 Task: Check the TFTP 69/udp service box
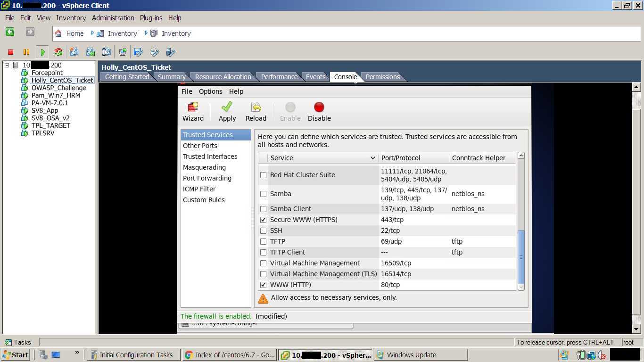click(x=264, y=241)
